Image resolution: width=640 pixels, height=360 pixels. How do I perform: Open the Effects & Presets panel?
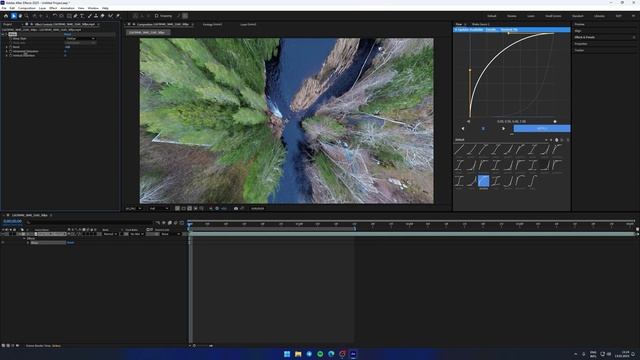click(584, 37)
